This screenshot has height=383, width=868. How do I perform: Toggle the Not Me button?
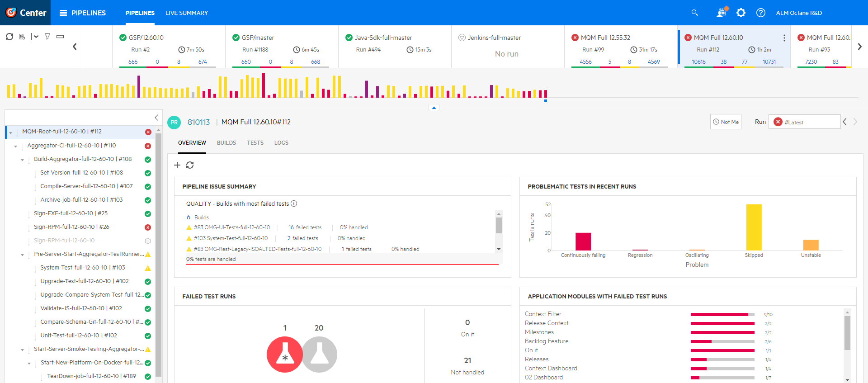coord(726,122)
